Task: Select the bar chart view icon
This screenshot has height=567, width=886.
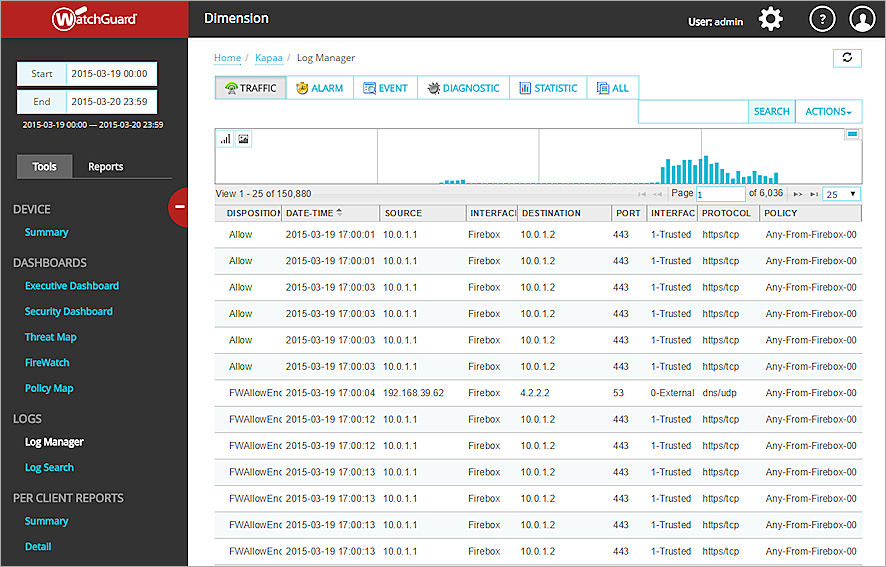Action: tap(225, 139)
